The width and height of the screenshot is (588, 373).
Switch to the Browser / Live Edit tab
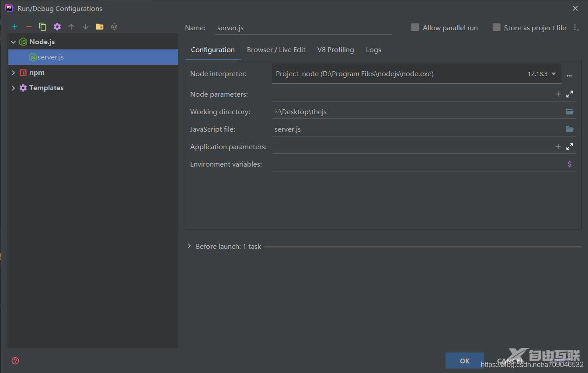tap(276, 50)
